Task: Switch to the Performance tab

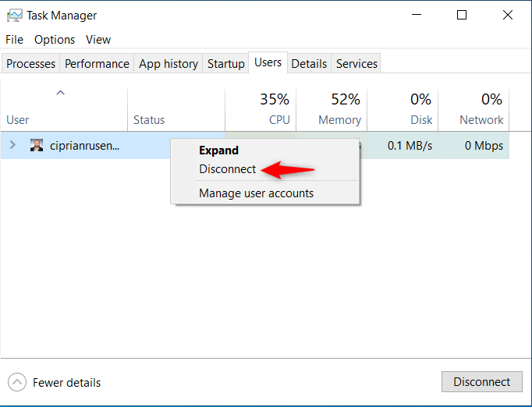Action: click(x=97, y=63)
